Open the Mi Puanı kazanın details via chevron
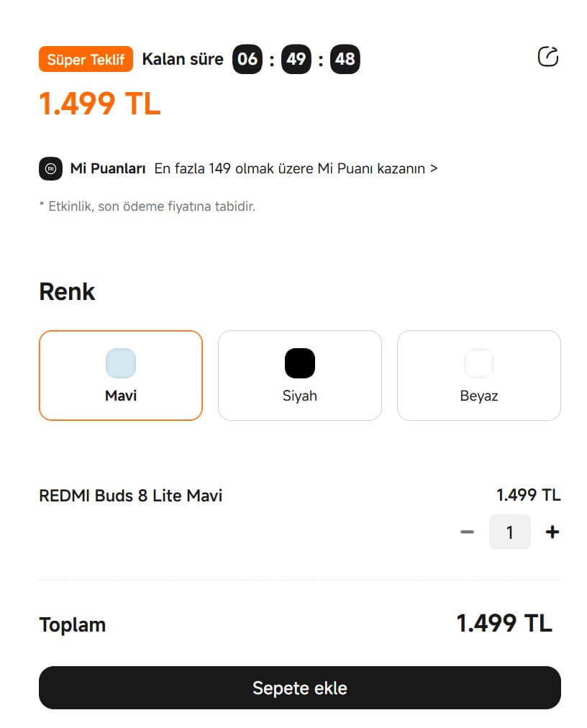This screenshot has height=728, width=587. pos(432,168)
